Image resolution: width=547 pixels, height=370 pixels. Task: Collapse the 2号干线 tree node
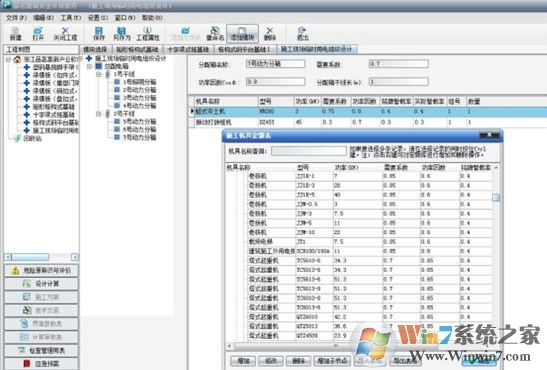99,114
